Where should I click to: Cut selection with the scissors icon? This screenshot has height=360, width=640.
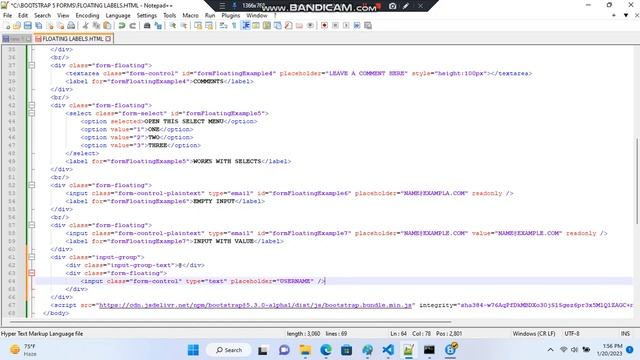[85, 25]
